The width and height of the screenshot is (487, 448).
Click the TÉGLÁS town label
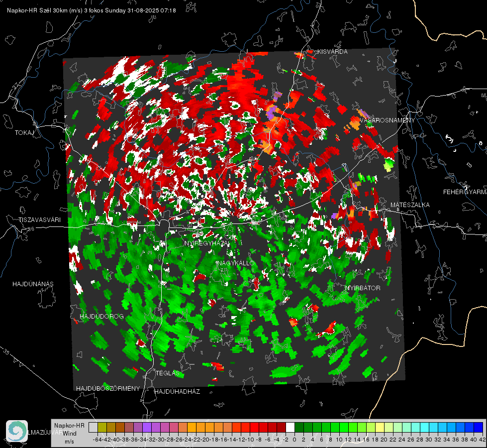pos(168,373)
